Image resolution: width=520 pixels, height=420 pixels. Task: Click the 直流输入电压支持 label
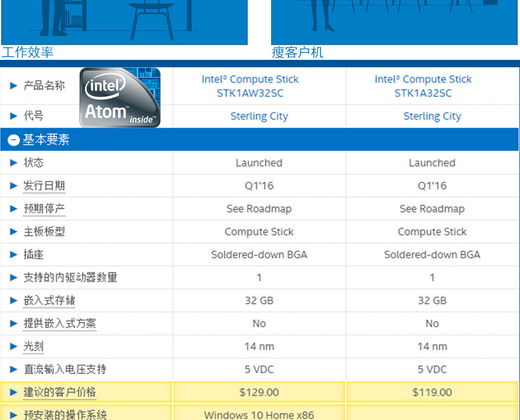pos(65,369)
